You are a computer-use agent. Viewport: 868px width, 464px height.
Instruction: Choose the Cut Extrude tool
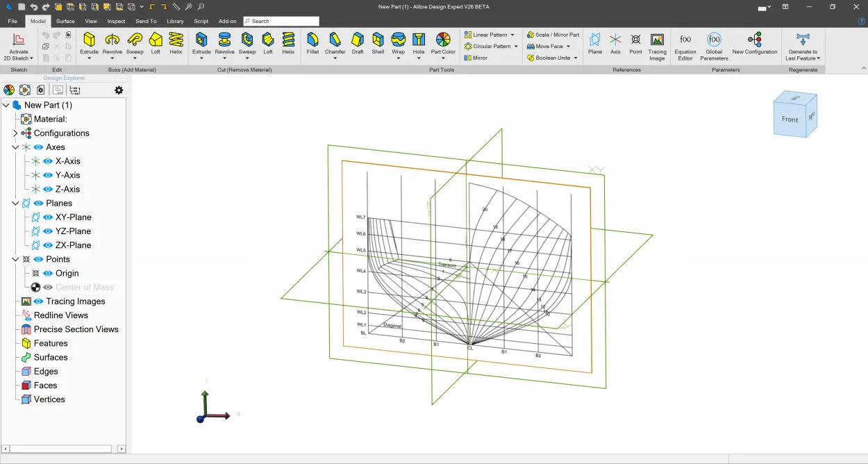pyautogui.click(x=201, y=43)
